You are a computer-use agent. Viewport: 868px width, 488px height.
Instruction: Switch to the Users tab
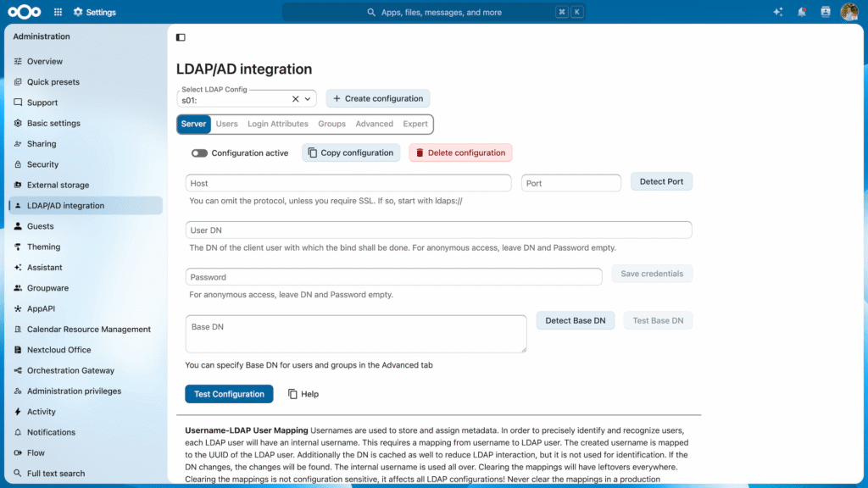(227, 124)
